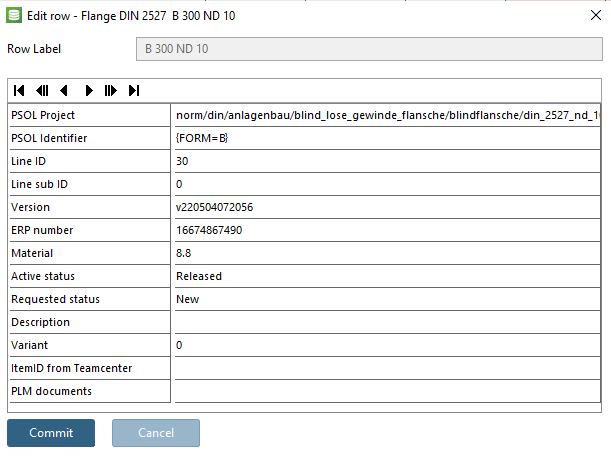Select the 'ItemID from Teamcenter' label cell
611x457 pixels.
pyautogui.click(x=90, y=368)
